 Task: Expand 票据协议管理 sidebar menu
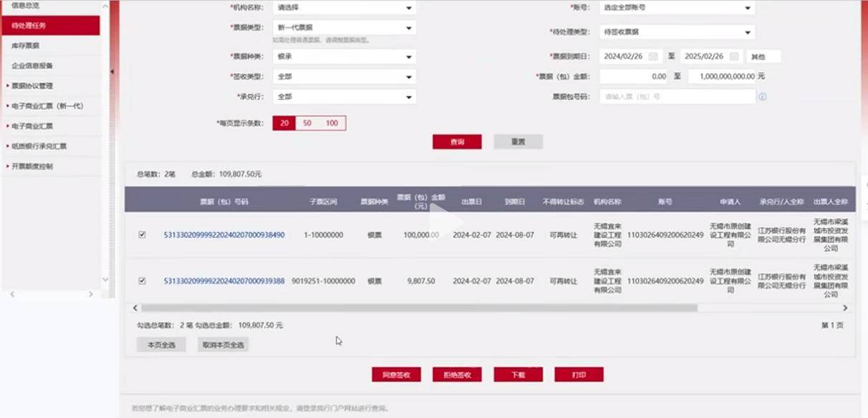[x=32, y=86]
